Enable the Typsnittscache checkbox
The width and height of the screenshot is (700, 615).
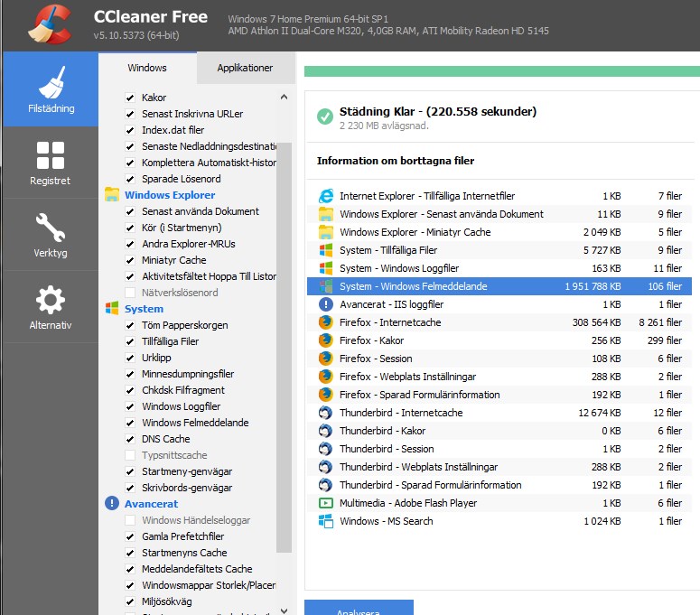tap(130, 455)
